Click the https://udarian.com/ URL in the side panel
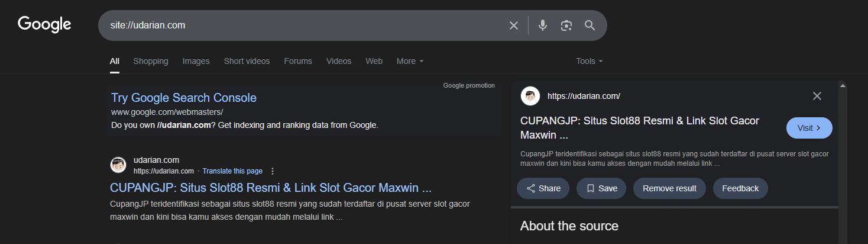Viewport: 868px width, 244px height. pos(584,96)
